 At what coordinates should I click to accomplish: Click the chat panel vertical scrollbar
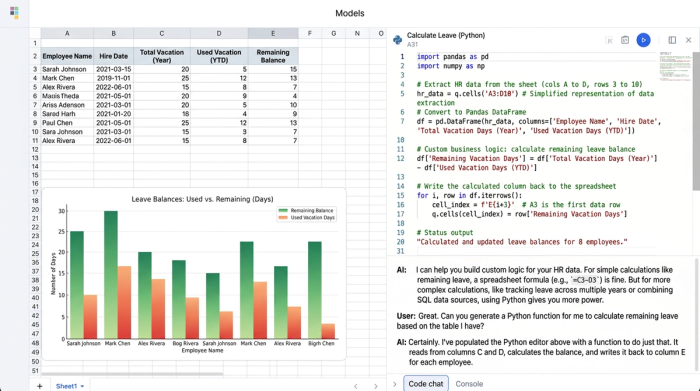pyautogui.click(x=696, y=315)
